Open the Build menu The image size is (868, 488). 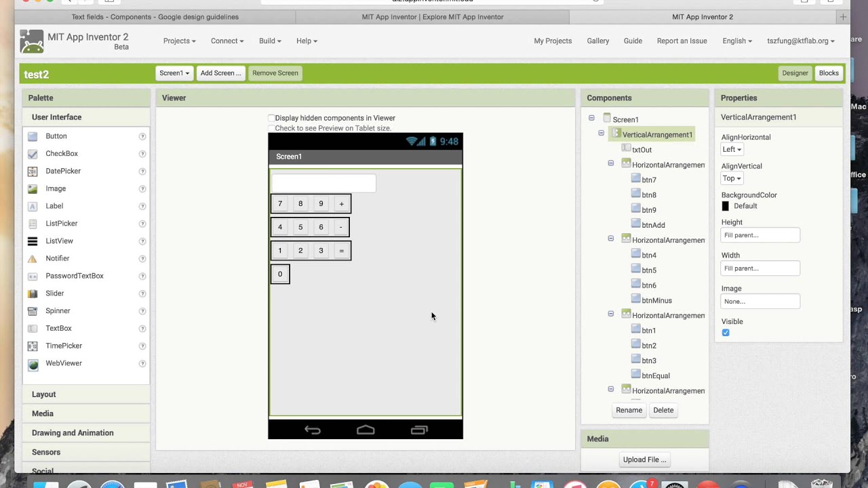(x=270, y=41)
